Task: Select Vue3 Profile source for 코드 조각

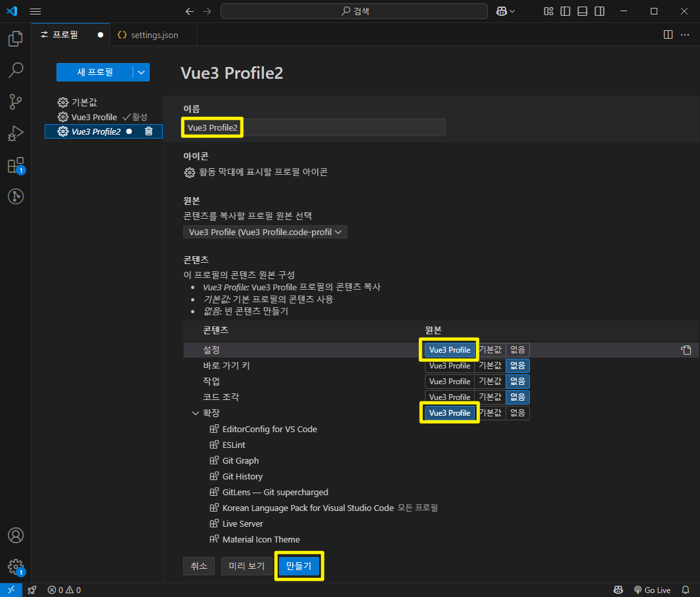Action: click(450, 397)
